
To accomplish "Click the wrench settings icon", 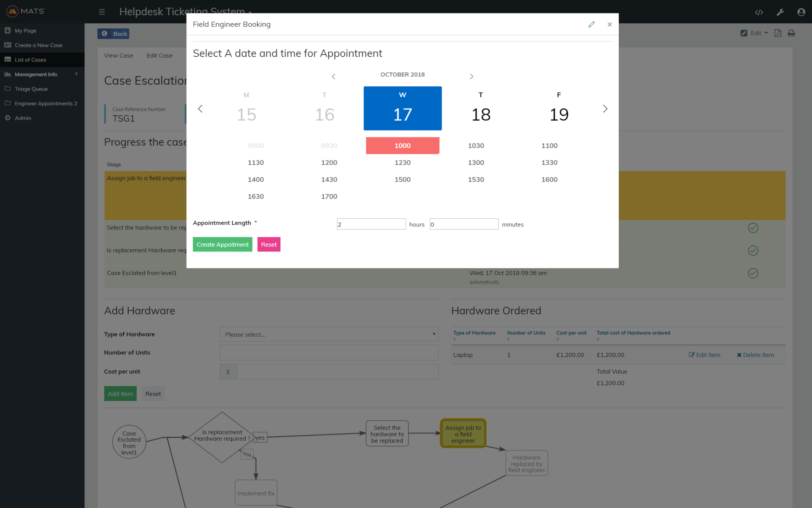I will [x=780, y=12].
